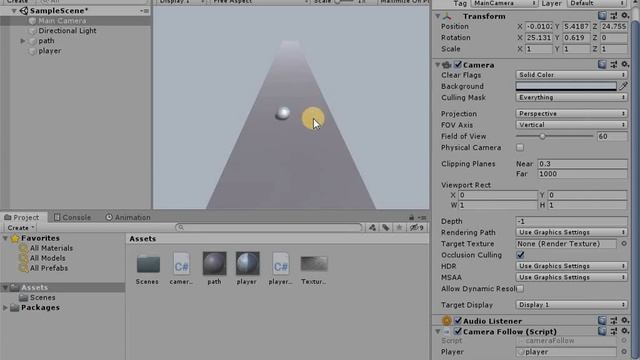Screen dimensions: 640x360
Task: Open Camera component preset selector icon
Action: pyautogui.click(x=613, y=64)
